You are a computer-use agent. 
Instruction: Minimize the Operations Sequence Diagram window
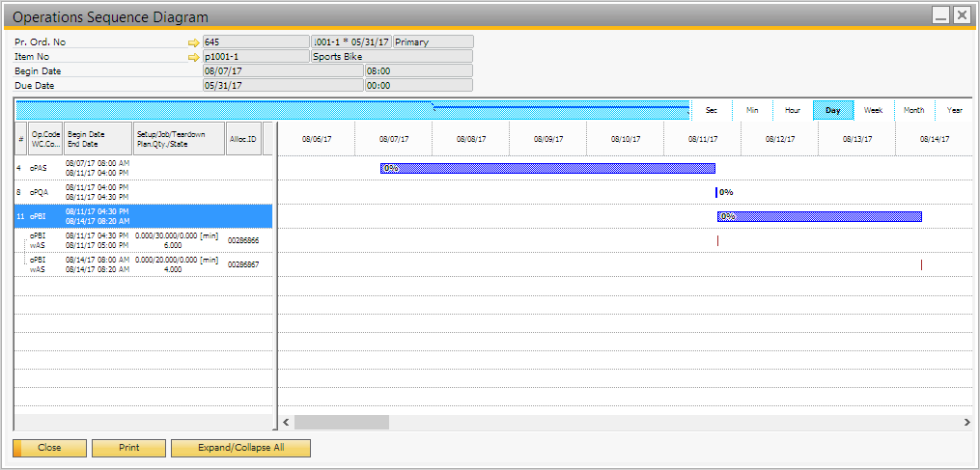point(940,15)
